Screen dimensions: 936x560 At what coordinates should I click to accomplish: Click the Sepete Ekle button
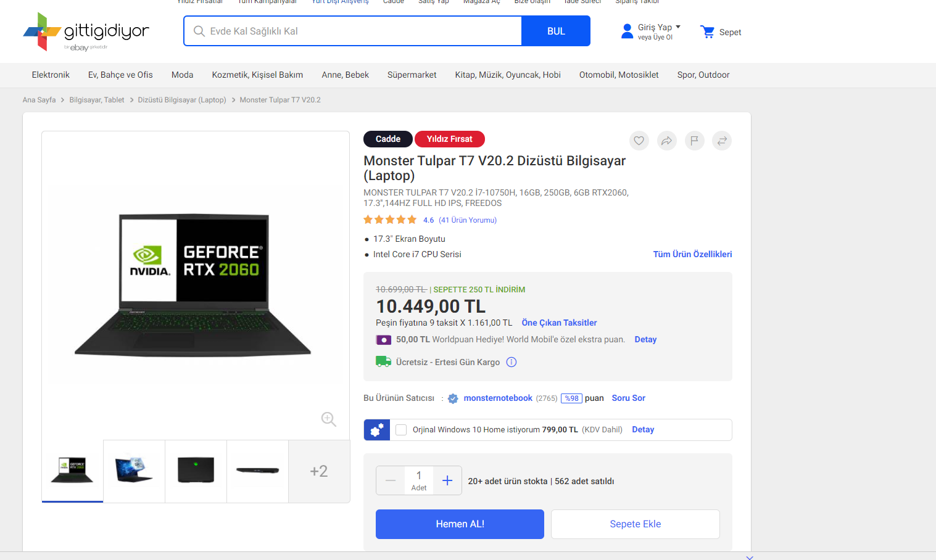(x=636, y=524)
